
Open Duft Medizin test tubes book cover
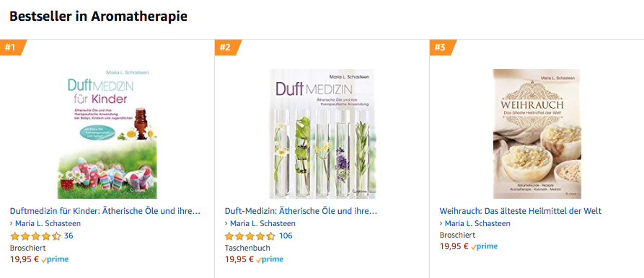click(x=322, y=134)
